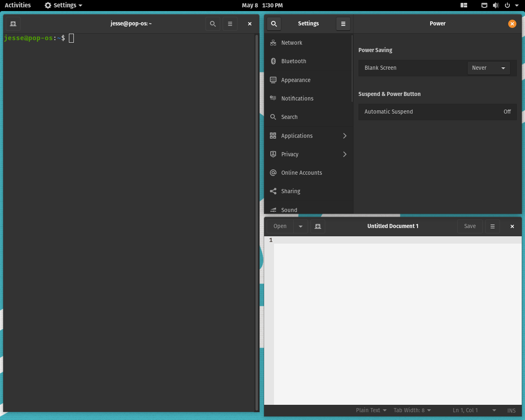Click the Appearance icon in sidebar
Screen dimensions: 525x420
[273, 80]
